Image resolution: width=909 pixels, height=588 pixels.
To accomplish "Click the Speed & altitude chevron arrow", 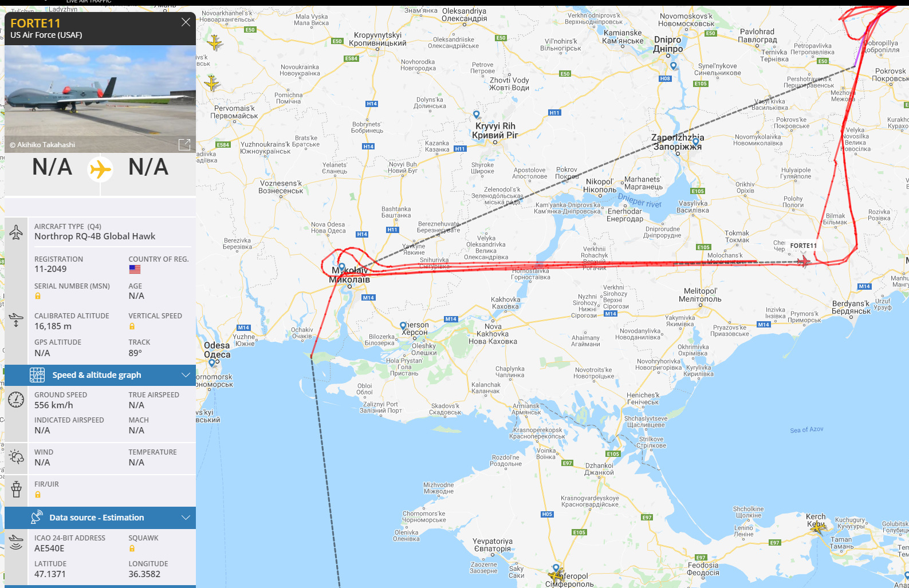I will [x=186, y=375].
